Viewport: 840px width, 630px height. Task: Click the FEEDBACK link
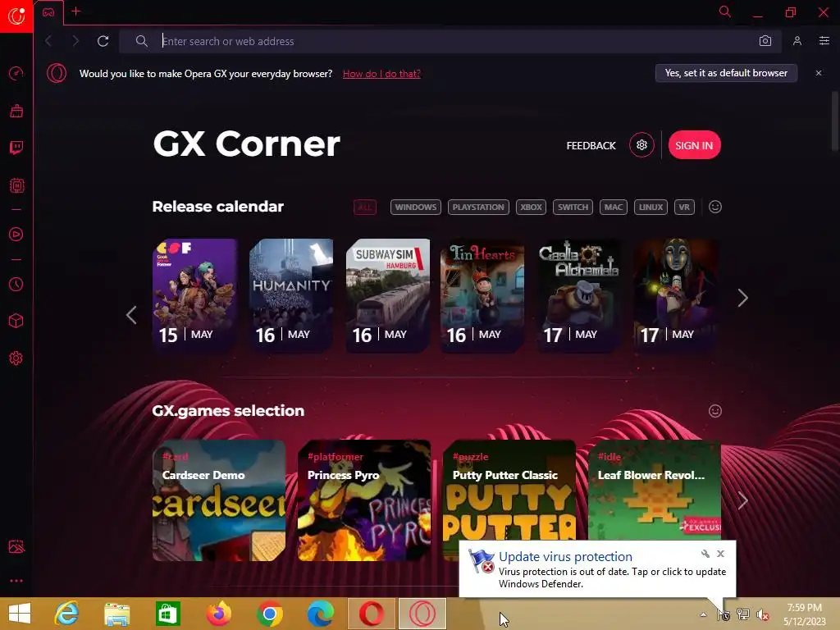coord(591,146)
